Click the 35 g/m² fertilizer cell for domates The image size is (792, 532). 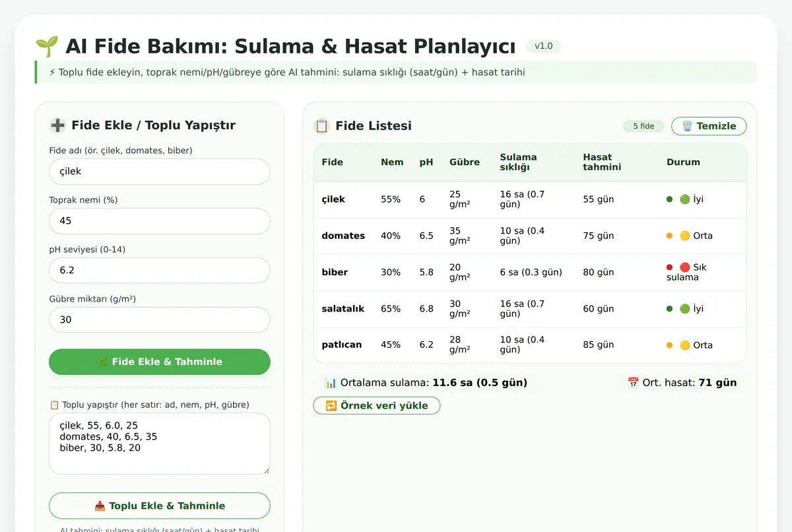[x=460, y=236]
